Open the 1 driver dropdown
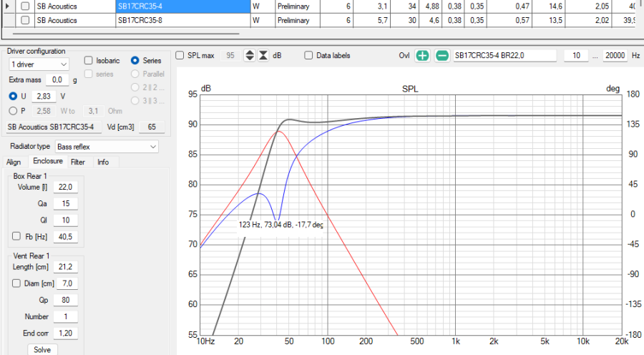644x355 pixels. coord(39,64)
